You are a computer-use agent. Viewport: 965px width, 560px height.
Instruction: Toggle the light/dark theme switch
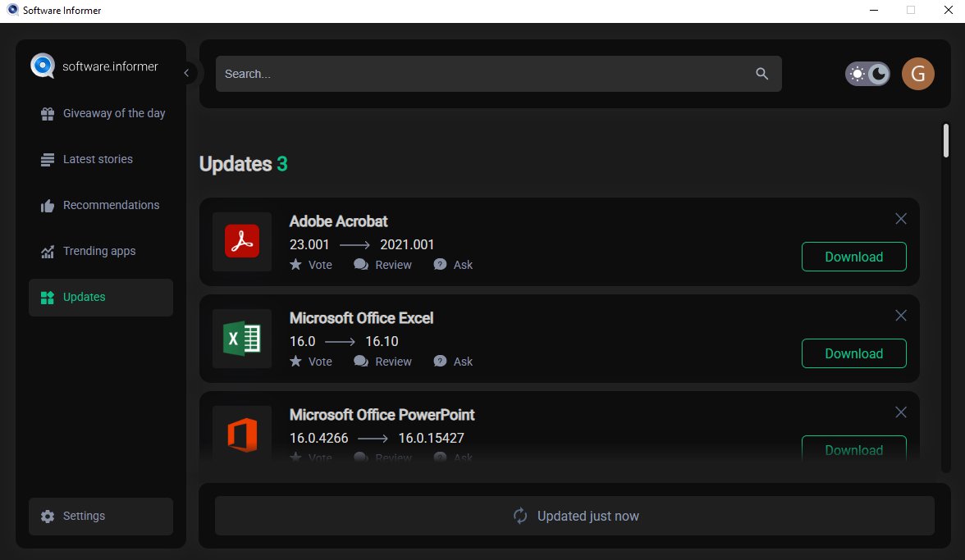pos(867,74)
